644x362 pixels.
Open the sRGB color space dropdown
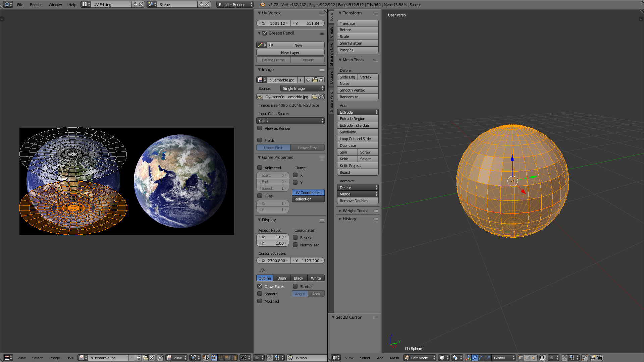point(290,121)
